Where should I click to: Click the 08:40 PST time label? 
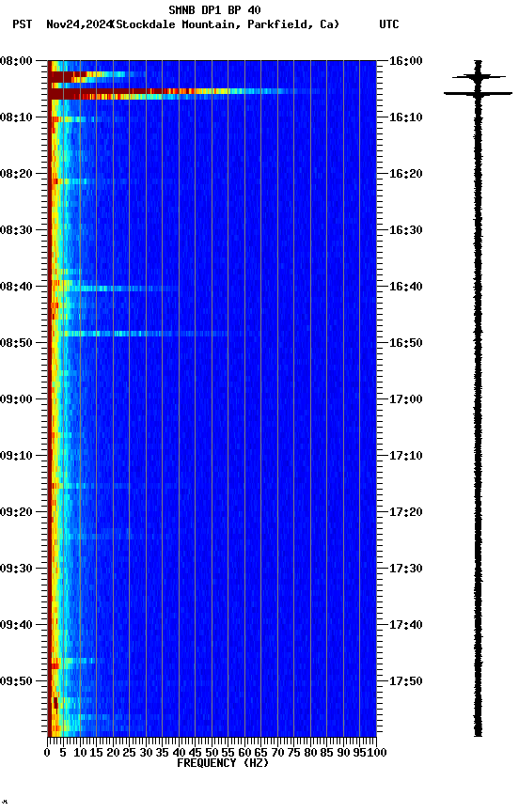[16, 287]
